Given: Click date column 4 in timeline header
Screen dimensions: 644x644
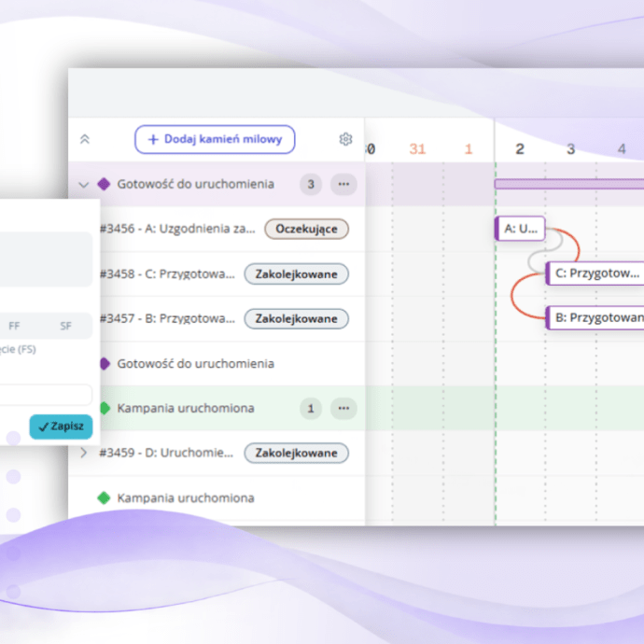Looking at the screenshot, I should pos(622,148).
